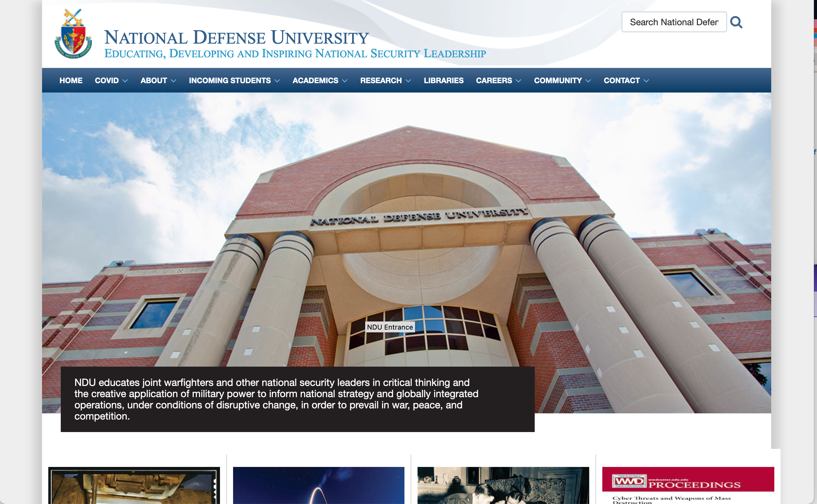Click the NDU mission statement text box
The height and width of the screenshot is (504, 817).
[297, 399]
